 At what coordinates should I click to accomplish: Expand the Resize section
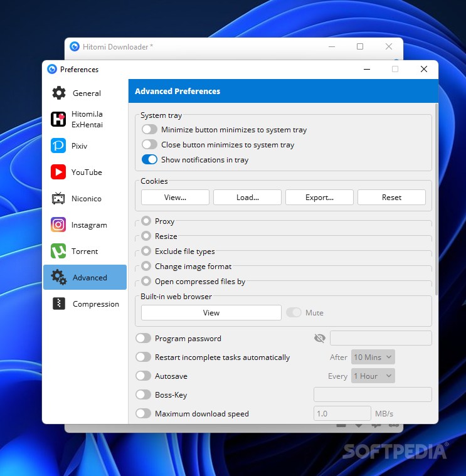click(146, 236)
